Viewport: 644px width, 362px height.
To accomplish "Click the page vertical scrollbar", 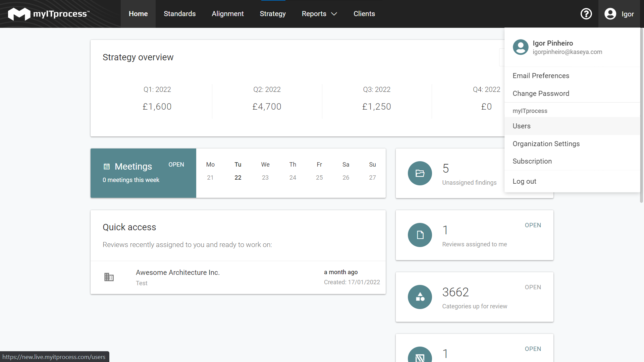I will coord(642,116).
